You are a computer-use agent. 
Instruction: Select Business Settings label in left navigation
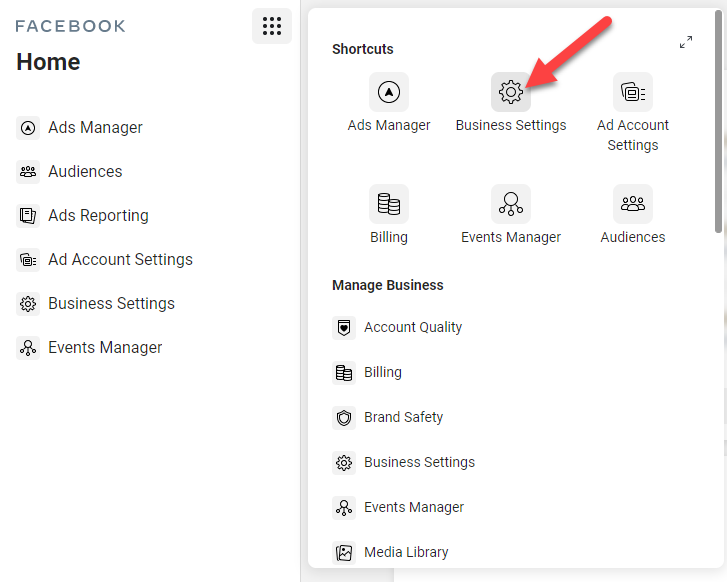coord(111,304)
